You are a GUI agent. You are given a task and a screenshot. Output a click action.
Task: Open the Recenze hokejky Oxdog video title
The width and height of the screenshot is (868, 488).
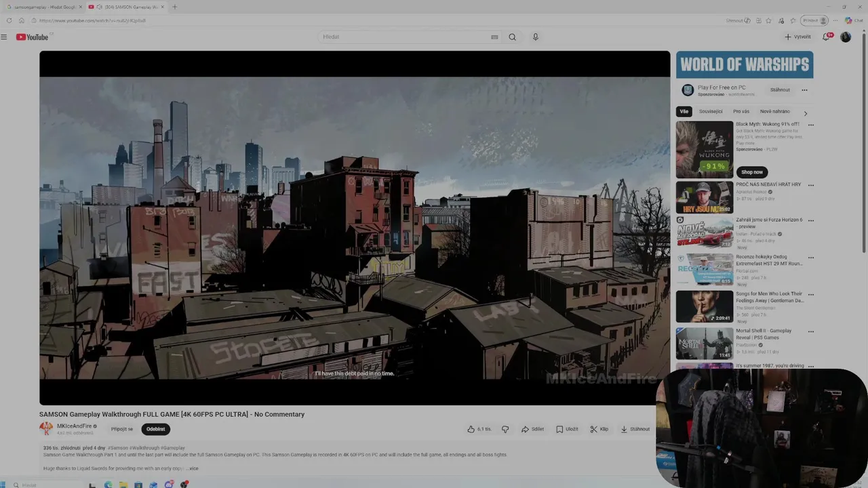tap(769, 260)
